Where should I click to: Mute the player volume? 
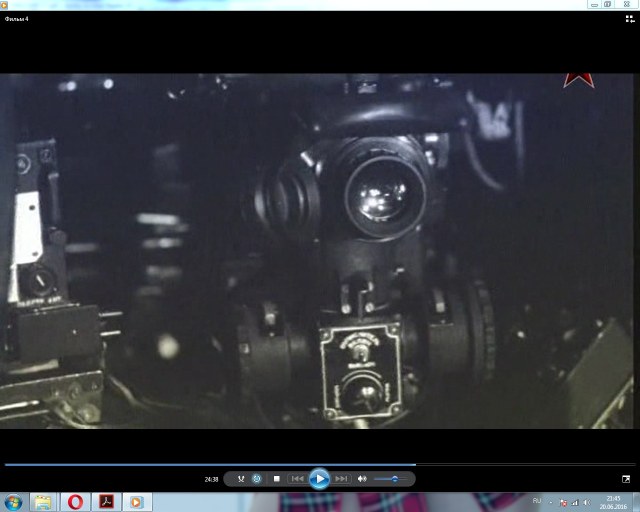[x=362, y=479]
